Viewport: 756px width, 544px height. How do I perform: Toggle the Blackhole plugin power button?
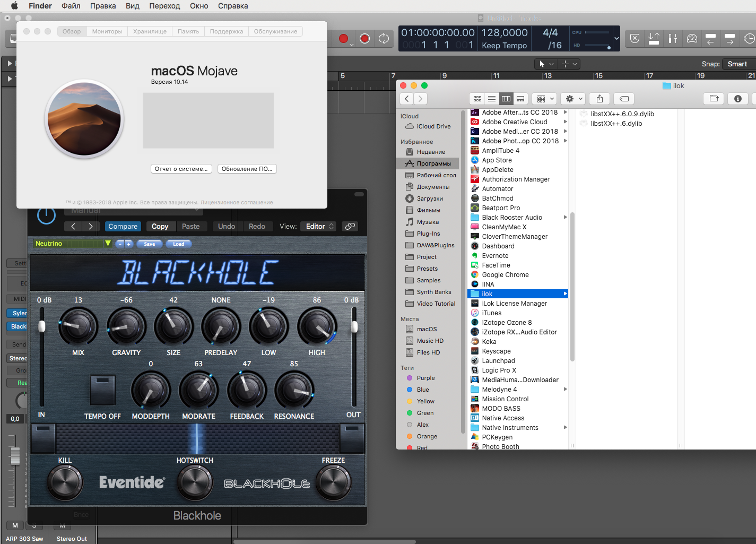[47, 215]
